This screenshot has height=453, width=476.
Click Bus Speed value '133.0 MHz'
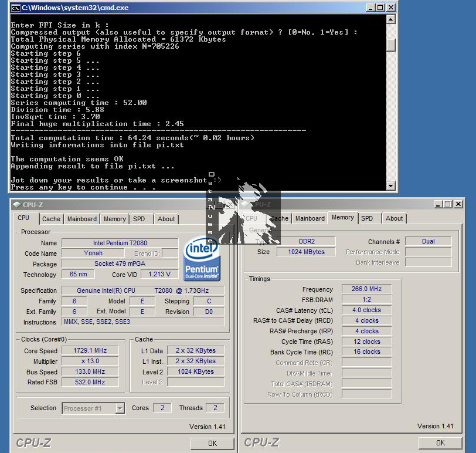pos(90,371)
